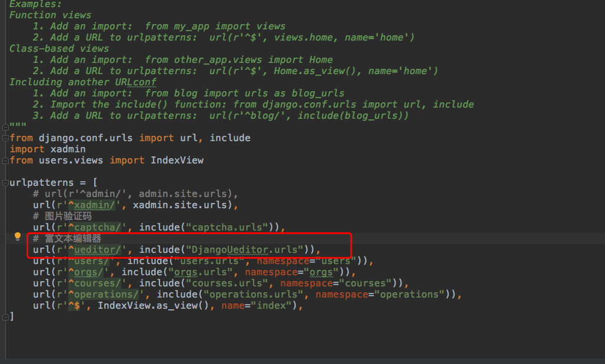Click the '"captcha.urls"' string
605x364 pixels.
point(227,228)
